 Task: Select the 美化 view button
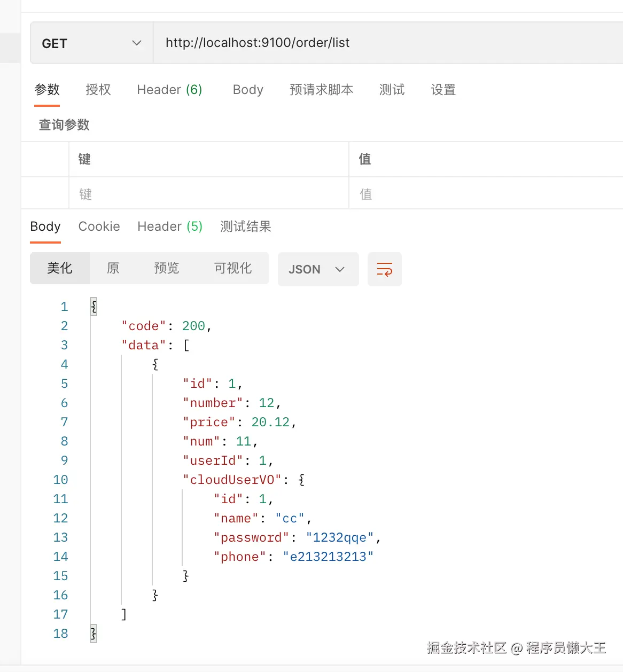click(x=60, y=268)
